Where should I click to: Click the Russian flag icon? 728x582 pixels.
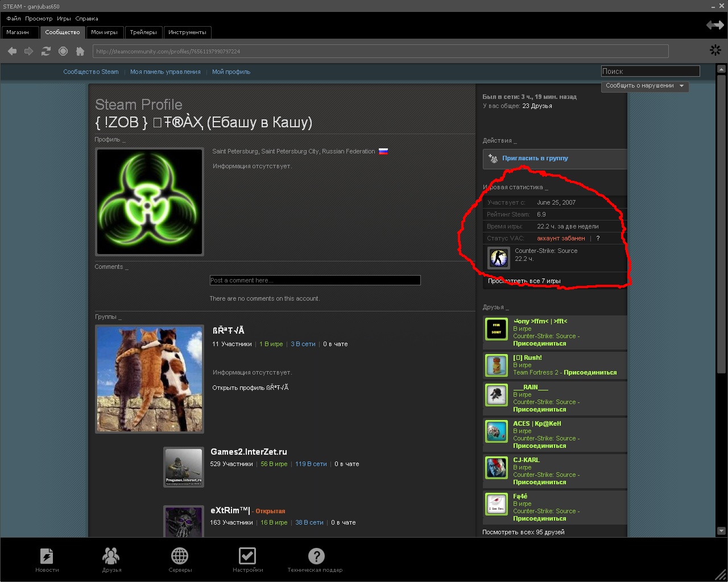pos(383,151)
